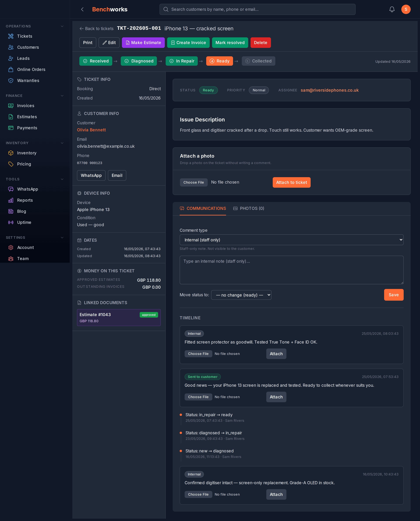The width and height of the screenshot is (420, 521).
Task: Open Warranties shield icon
Action: 11,81
